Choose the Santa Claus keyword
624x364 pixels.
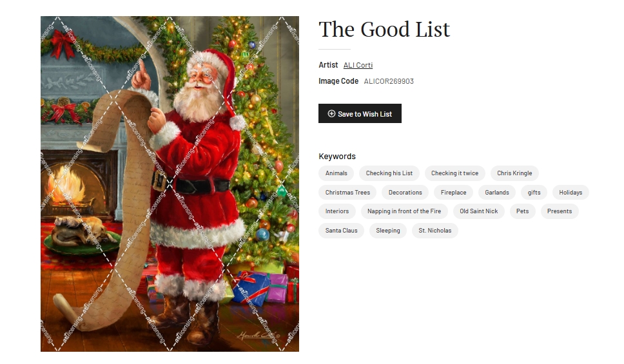(341, 231)
